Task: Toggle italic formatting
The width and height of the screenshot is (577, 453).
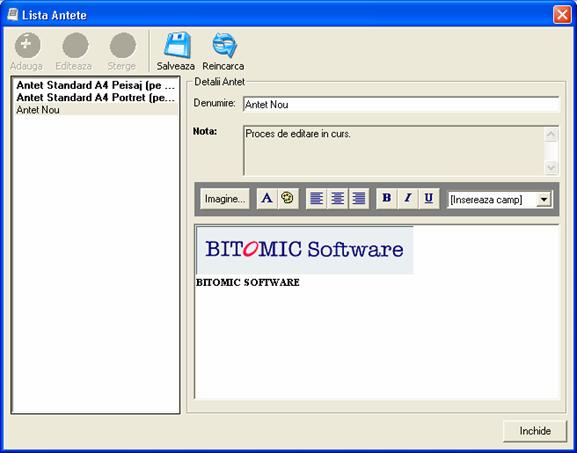Action: coord(408,198)
